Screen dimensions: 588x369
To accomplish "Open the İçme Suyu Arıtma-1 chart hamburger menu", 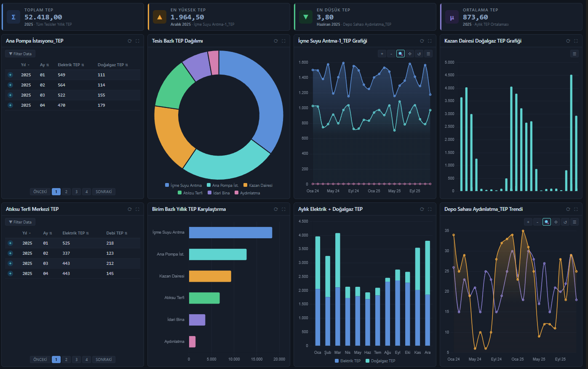I will pyautogui.click(x=428, y=54).
